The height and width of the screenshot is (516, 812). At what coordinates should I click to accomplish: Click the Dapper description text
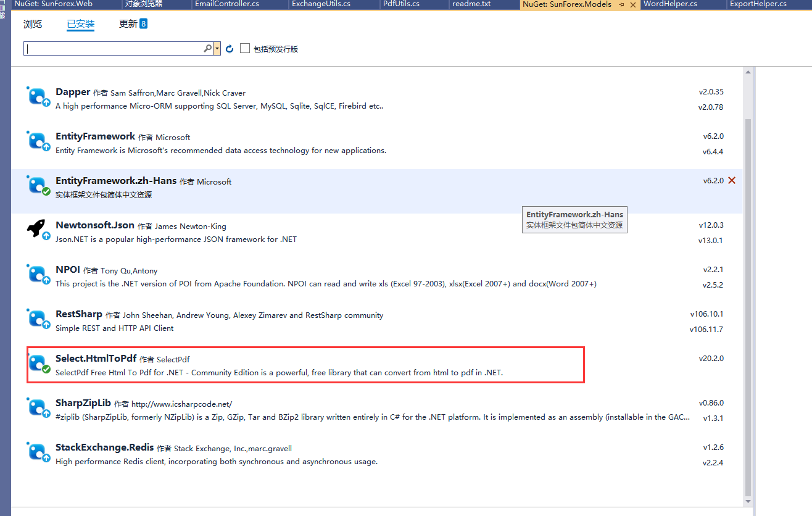tap(220, 106)
